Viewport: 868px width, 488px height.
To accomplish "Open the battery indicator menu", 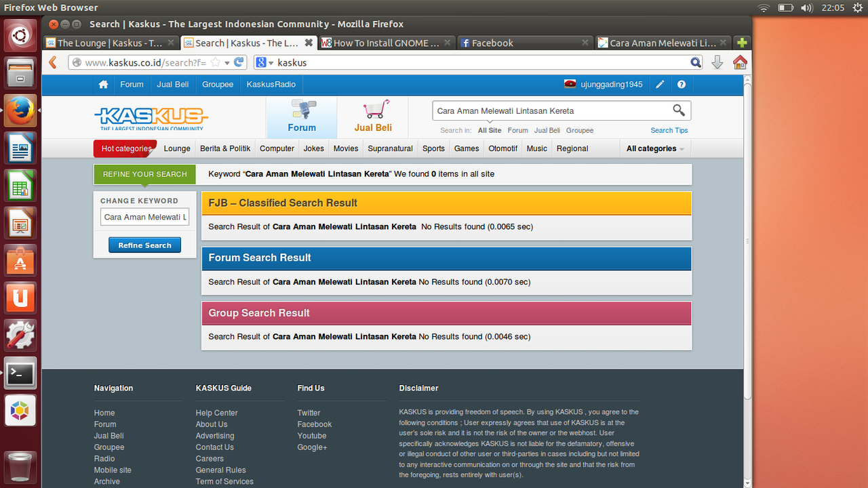I will point(785,8).
